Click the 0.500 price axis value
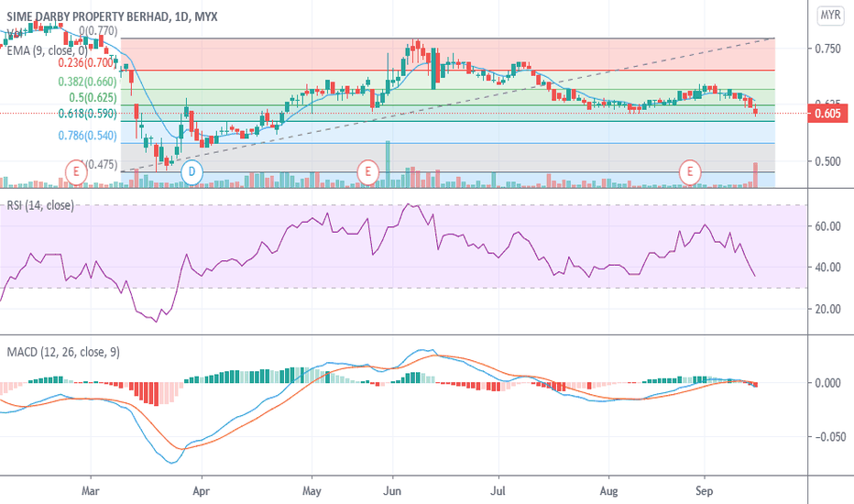Image resolution: width=854 pixels, height=504 pixels. [827, 161]
